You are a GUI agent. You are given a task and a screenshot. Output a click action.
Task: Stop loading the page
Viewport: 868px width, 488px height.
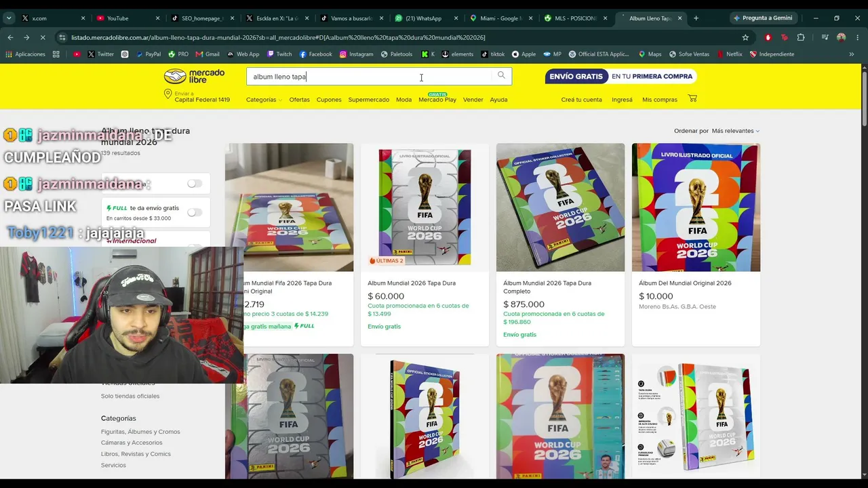pos(43,37)
